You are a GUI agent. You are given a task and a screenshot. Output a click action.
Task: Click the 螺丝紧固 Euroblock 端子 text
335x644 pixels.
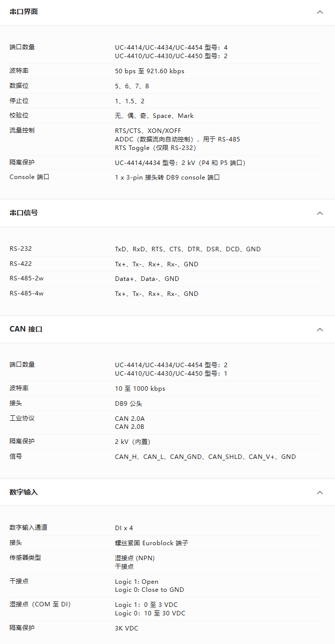point(152,543)
